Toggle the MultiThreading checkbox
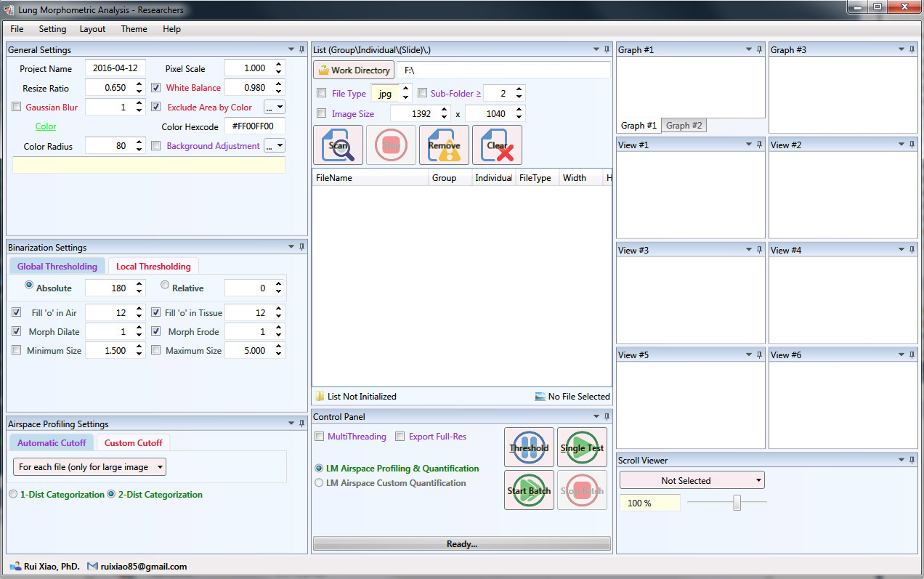Image resolution: width=924 pixels, height=579 pixels. coord(320,437)
